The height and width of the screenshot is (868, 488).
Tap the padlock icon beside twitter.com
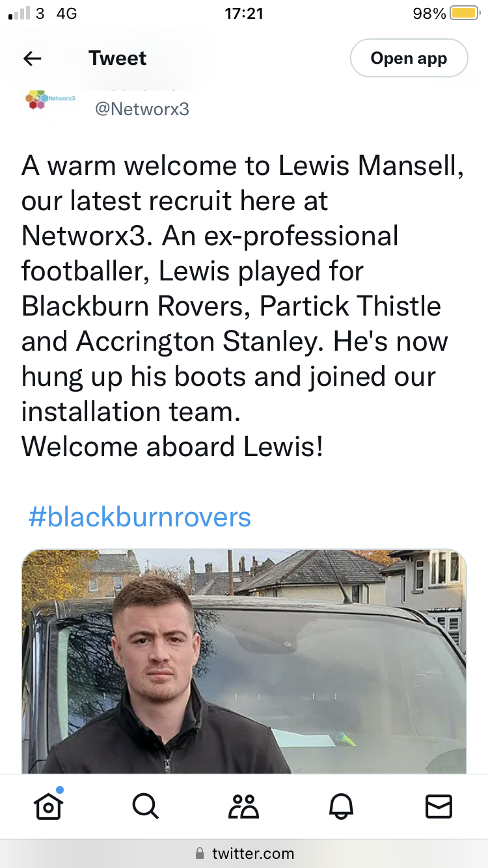point(200,853)
